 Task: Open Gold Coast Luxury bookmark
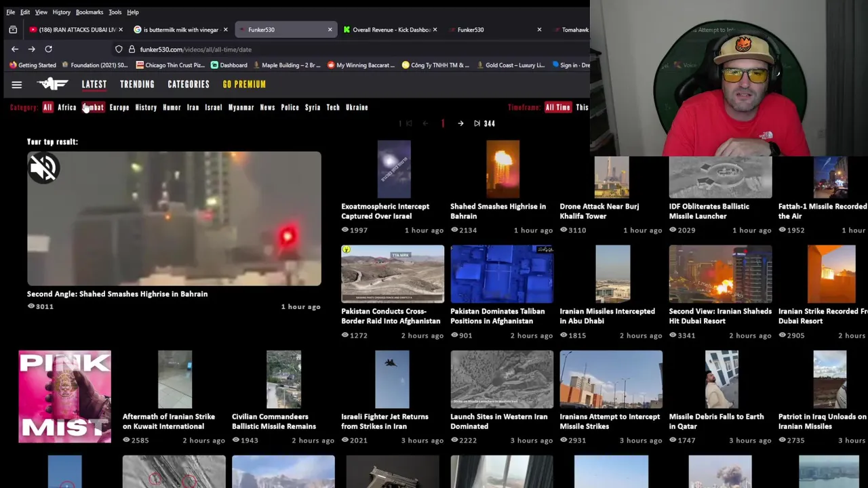click(x=511, y=65)
